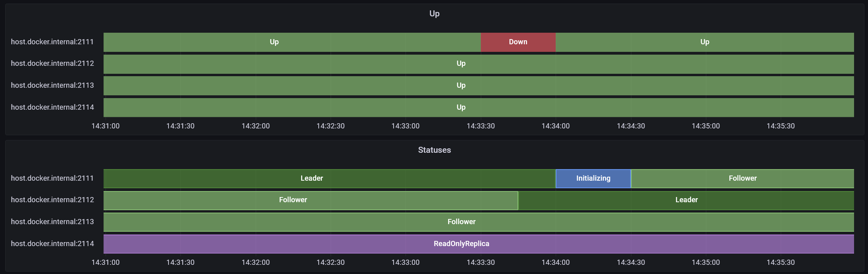Image resolution: width=868 pixels, height=274 pixels.
Task: Click the Up bar for host 2114
Action: 461,108
